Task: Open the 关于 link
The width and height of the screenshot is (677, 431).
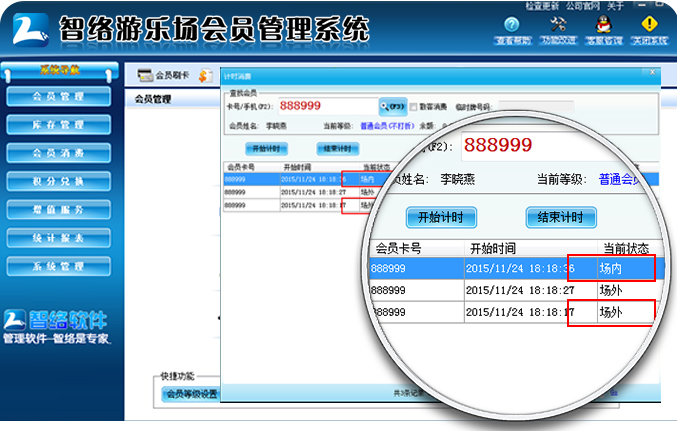Action: click(615, 6)
